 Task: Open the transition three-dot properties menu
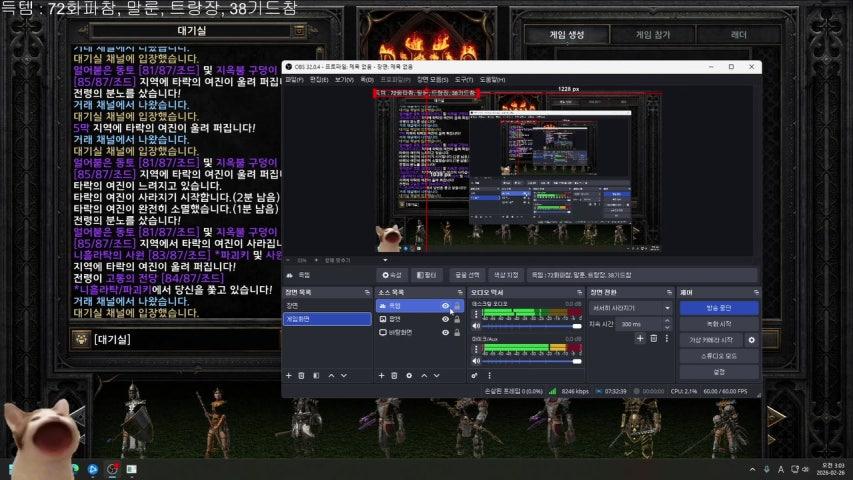pyautogui.click(x=666, y=339)
